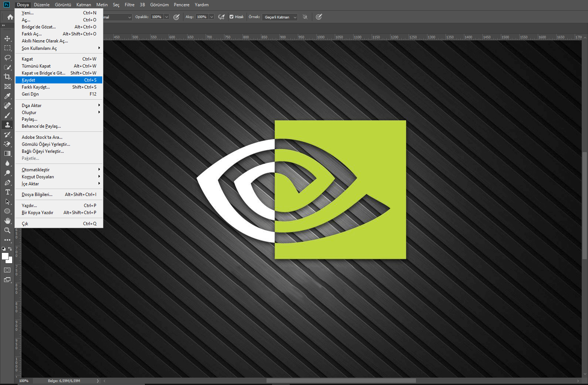Select the Brush tool
588x385 pixels.
(x=7, y=115)
